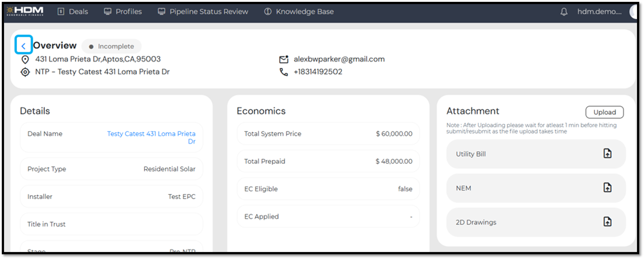Upload a 2D Drawings file
The width and height of the screenshot is (644, 259).
pos(607,222)
